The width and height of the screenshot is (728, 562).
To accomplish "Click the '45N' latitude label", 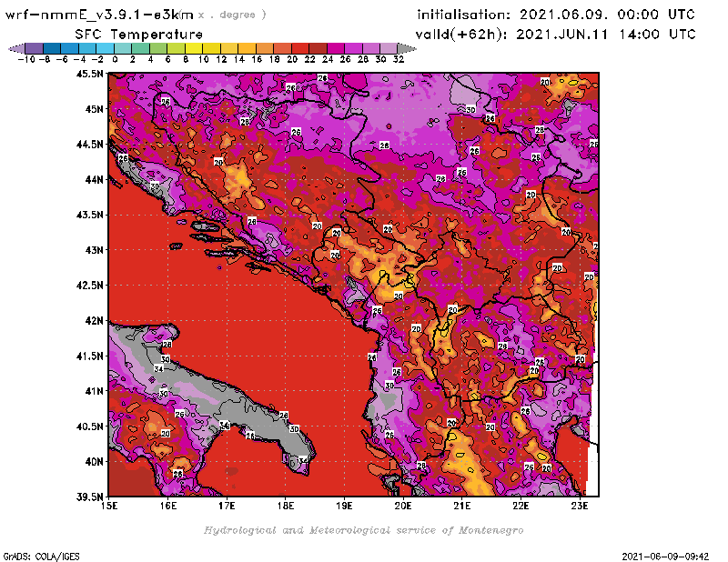I will tap(94, 109).
